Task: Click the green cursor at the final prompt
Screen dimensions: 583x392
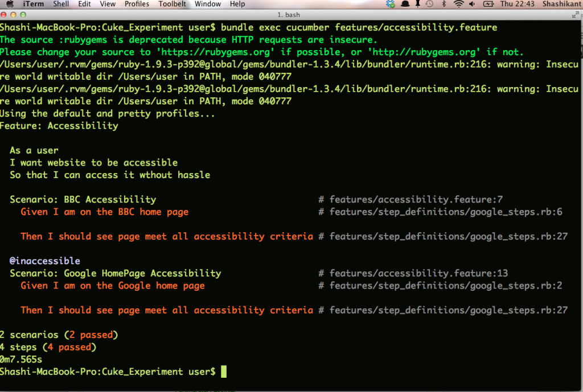Action: (x=223, y=372)
